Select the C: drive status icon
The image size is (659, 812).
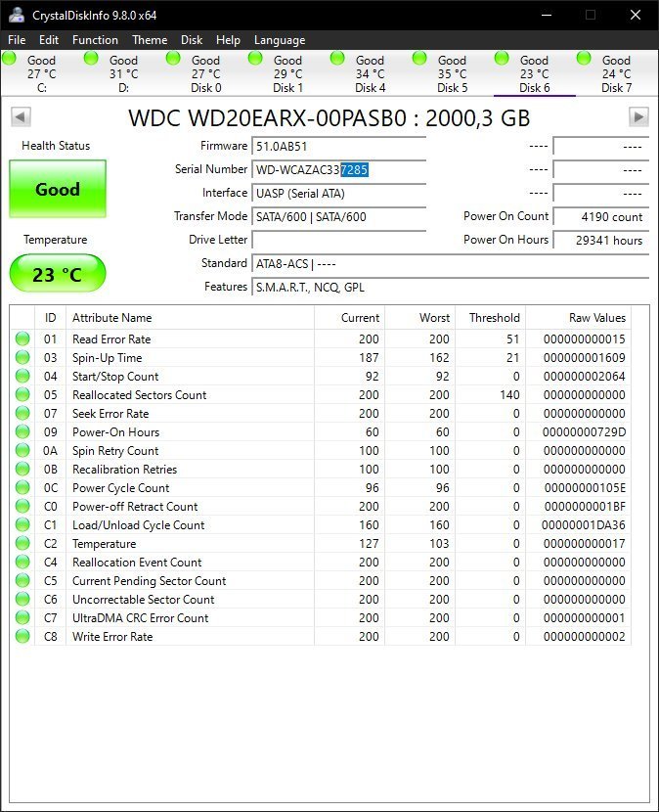pos(10,60)
